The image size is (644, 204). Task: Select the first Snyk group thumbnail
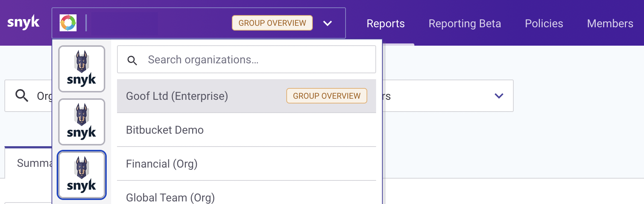82,69
